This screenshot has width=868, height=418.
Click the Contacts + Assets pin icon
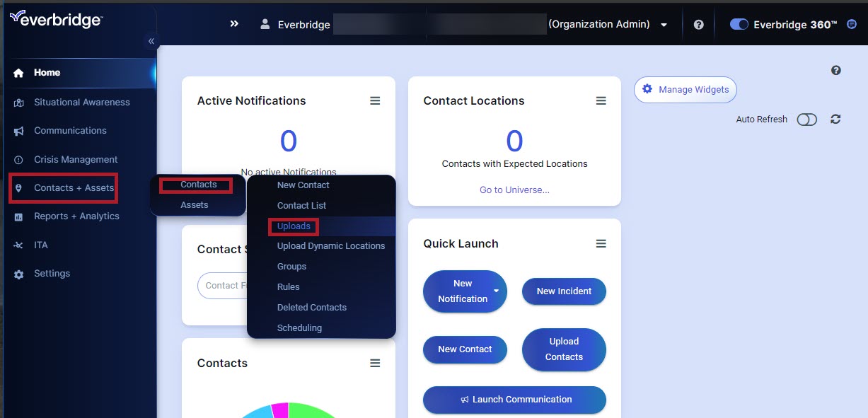click(19, 188)
